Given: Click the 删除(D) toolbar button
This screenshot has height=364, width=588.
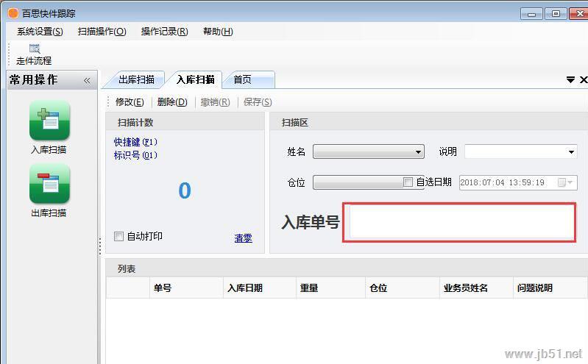Looking at the screenshot, I should click(x=172, y=102).
